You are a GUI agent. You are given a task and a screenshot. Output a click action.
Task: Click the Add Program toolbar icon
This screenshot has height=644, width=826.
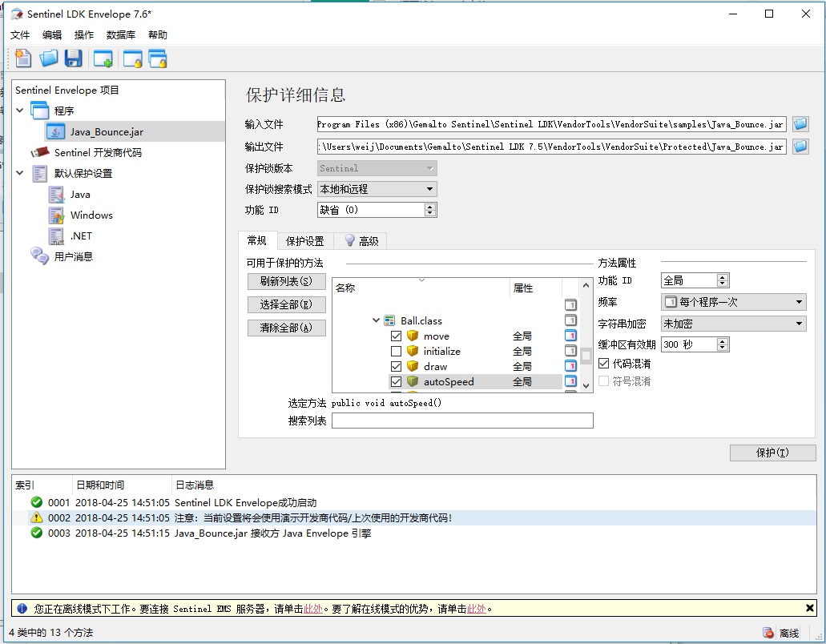click(x=103, y=58)
